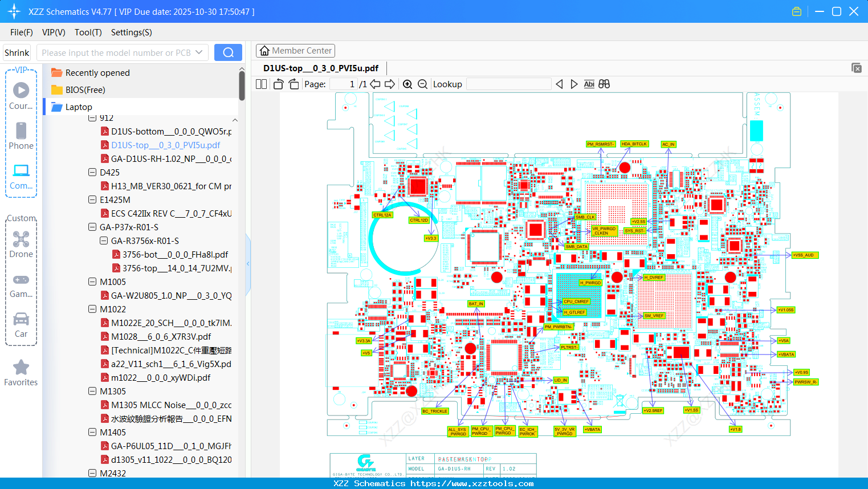
Task: Collapse the M1305 tree node
Action: (92, 391)
